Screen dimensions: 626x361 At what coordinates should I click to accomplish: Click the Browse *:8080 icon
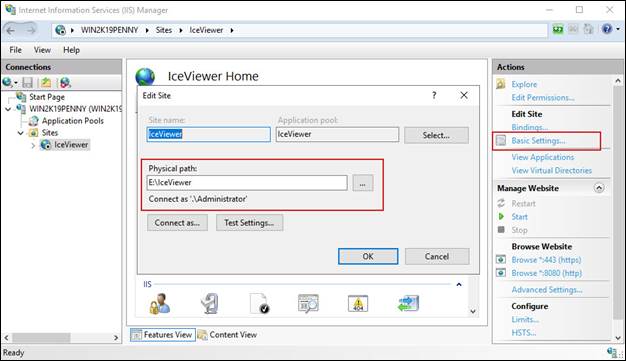[501, 273]
